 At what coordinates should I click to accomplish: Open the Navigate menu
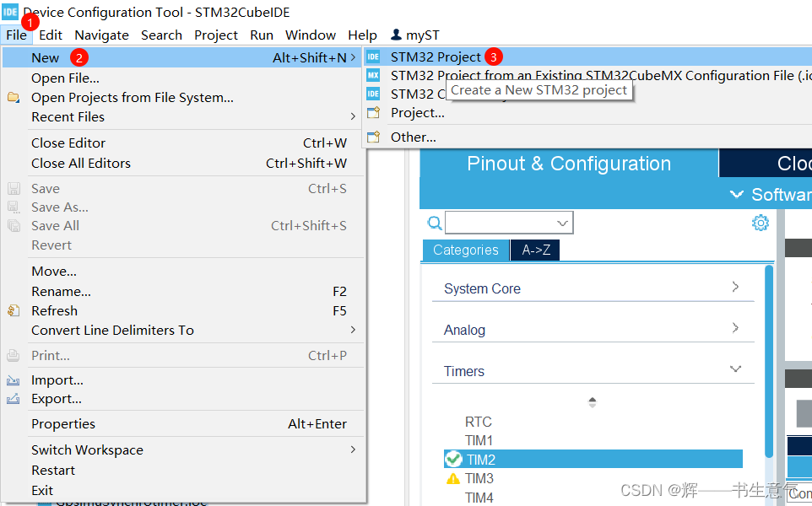tap(101, 35)
